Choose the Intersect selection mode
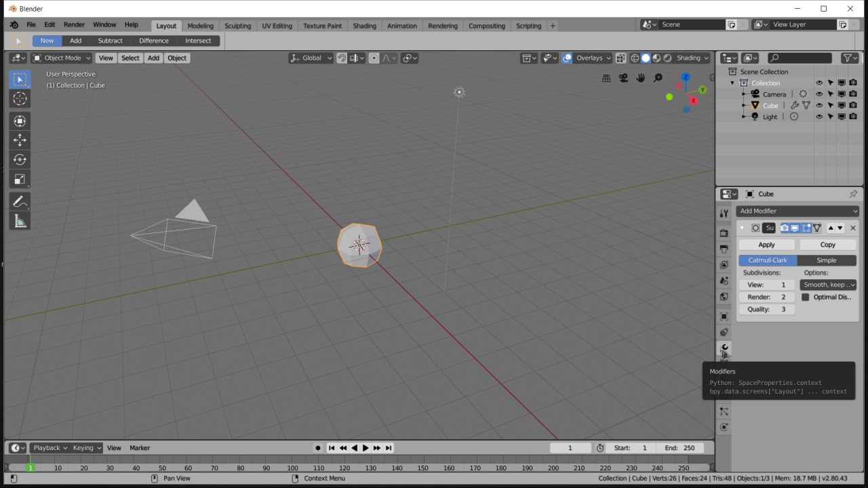The width and height of the screenshot is (868, 488). coord(198,41)
